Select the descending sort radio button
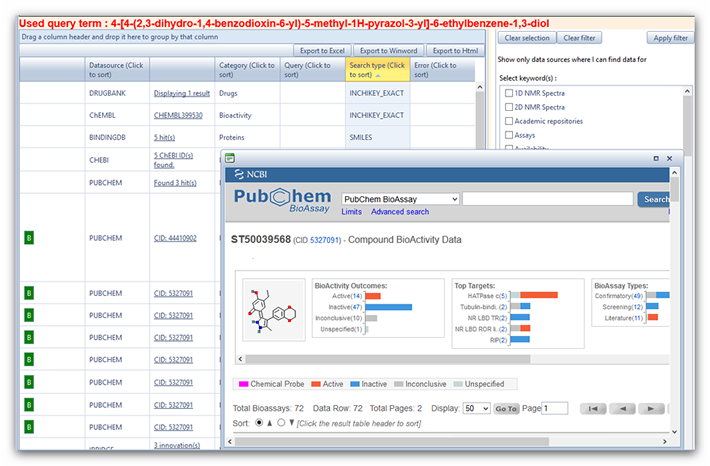 [x=281, y=423]
